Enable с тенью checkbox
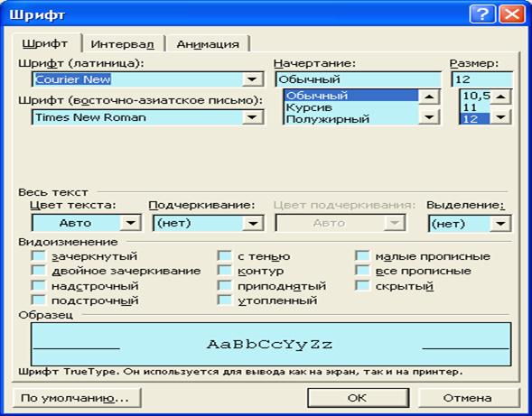The height and width of the screenshot is (416, 532). (x=224, y=256)
